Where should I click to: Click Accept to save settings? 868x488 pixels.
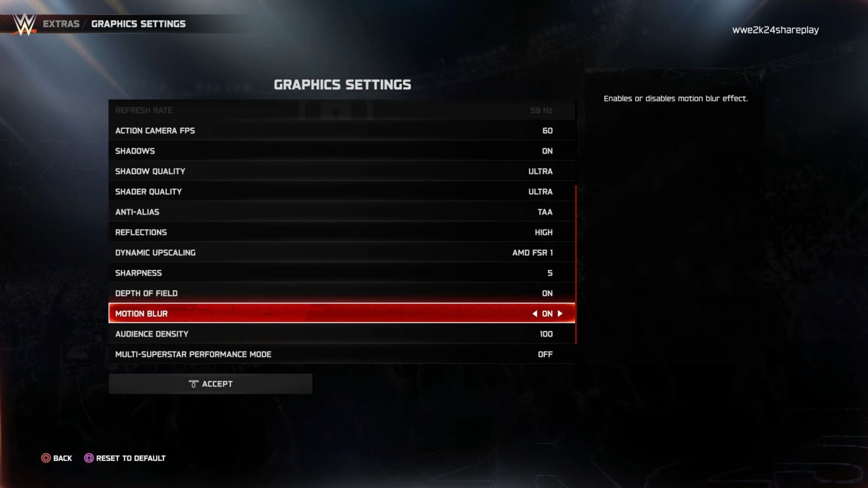tap(210, 383)
